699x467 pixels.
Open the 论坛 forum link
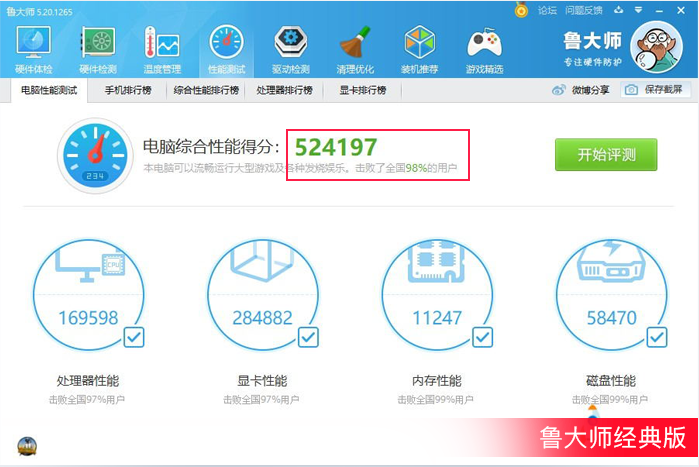547,10
